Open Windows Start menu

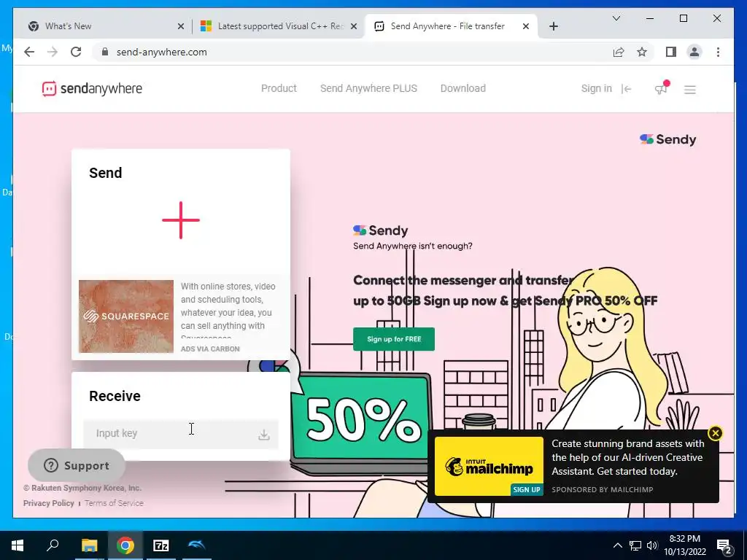tap(18, 545)
